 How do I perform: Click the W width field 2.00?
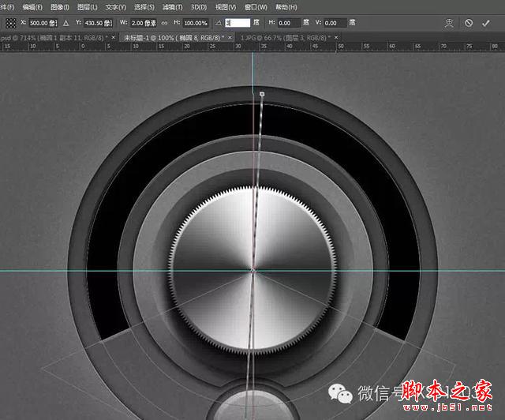coord(144,23)
